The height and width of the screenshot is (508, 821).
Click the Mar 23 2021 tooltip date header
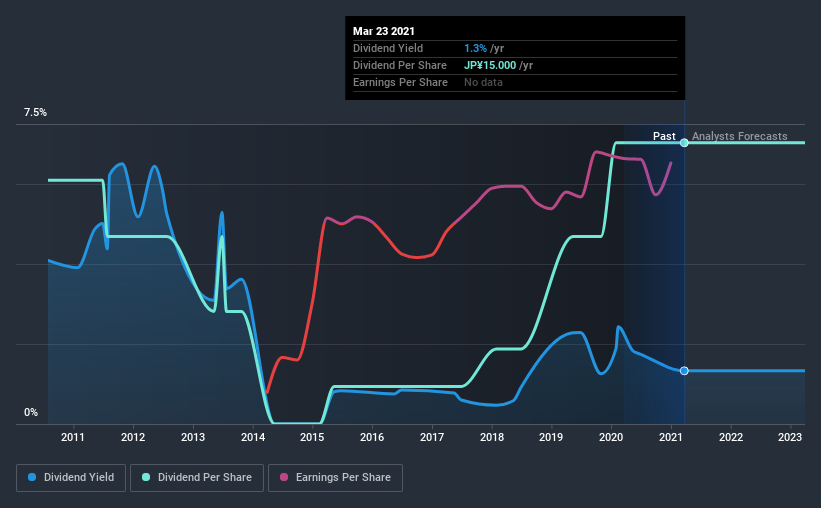[x=384, y=31]
